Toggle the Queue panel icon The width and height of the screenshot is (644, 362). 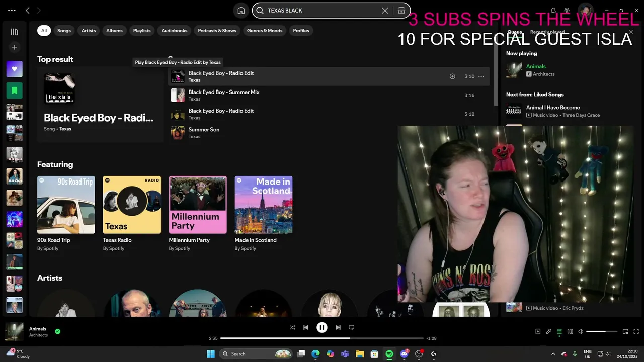click(559, 332)
